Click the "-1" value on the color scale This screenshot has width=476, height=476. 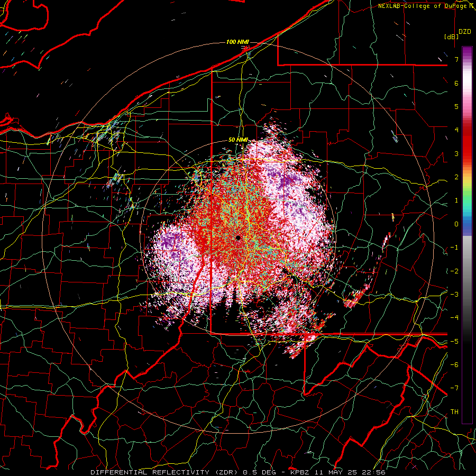click(454, 248)
